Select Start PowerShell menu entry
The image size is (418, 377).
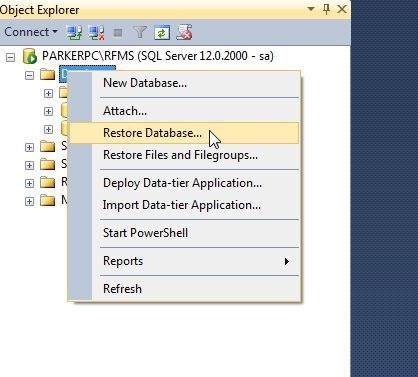click(x=183, y=233)
